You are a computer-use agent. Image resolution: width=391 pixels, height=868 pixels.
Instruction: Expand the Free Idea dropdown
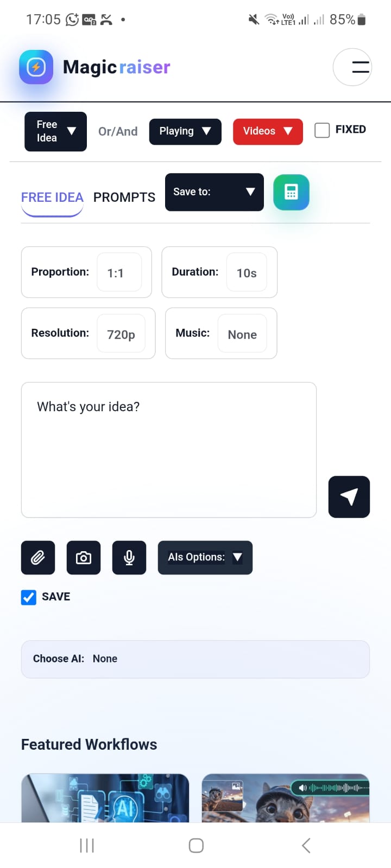pos(55,131)
